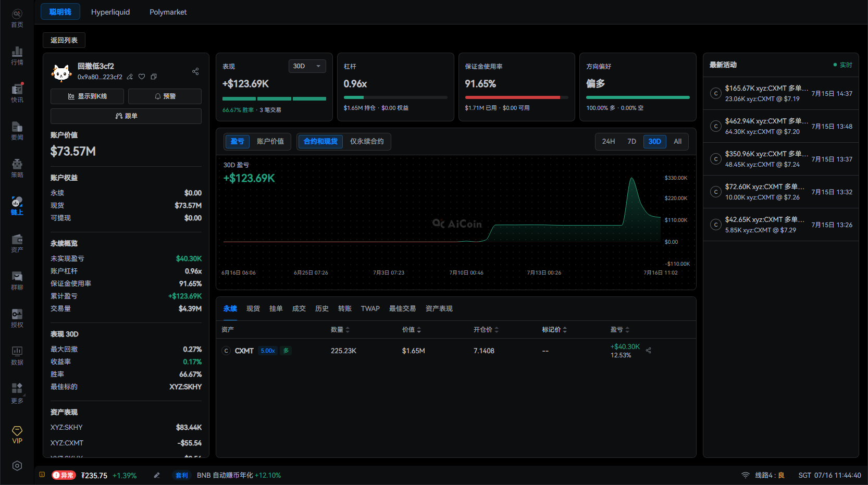Set chart range to All
This screenshot has height=485, width=868.
tap(677, 141)
